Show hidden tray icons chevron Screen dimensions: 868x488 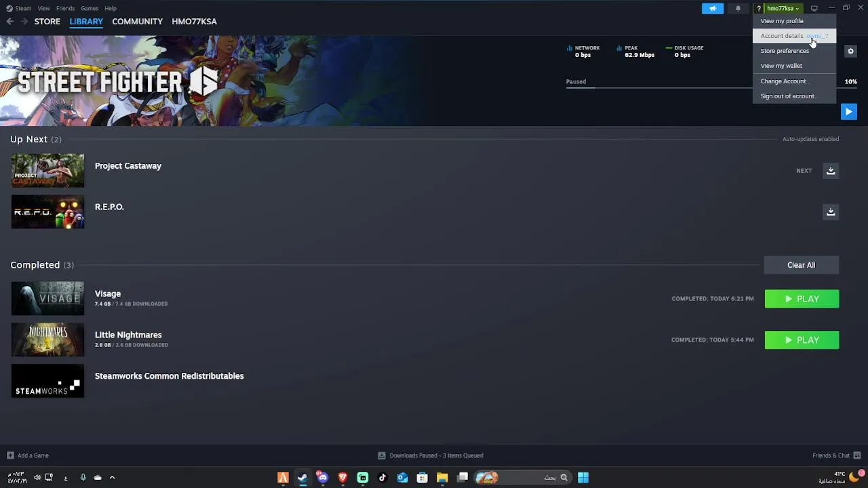[112, 477]
